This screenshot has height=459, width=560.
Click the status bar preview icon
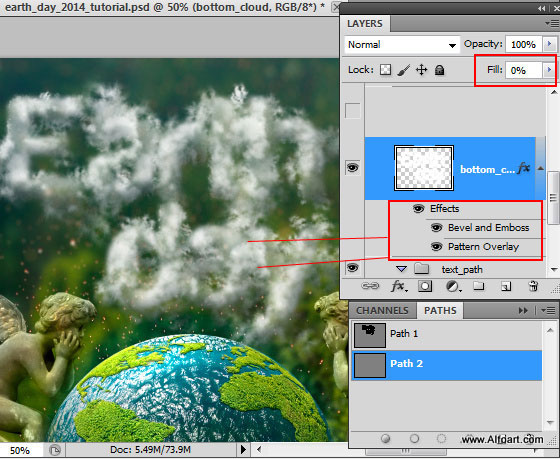[54, 450]
